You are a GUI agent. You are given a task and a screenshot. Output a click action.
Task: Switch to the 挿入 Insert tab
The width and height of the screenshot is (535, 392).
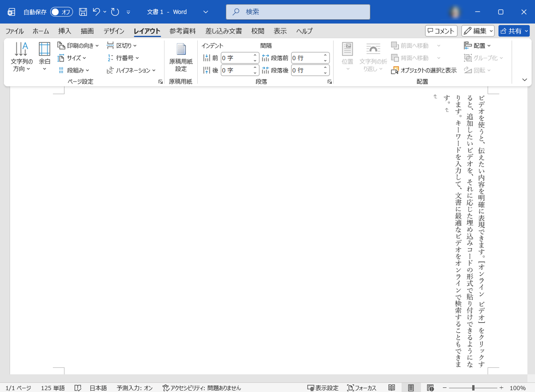point(65,31)
